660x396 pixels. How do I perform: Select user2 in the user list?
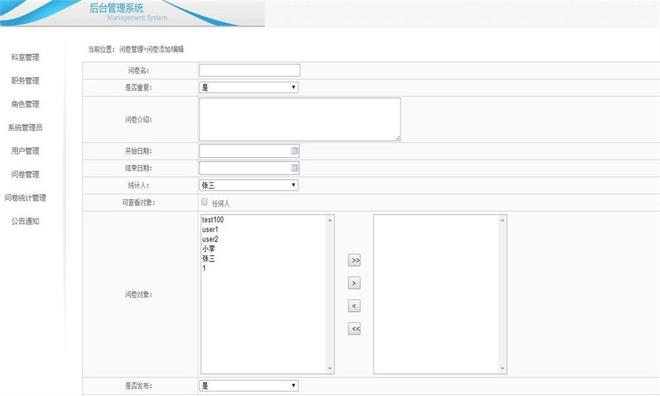tap(210, 239)
